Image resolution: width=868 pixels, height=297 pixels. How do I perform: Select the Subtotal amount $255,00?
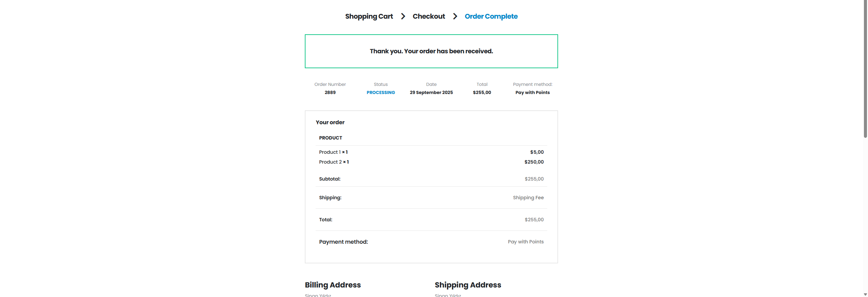(x=534, y=179)
